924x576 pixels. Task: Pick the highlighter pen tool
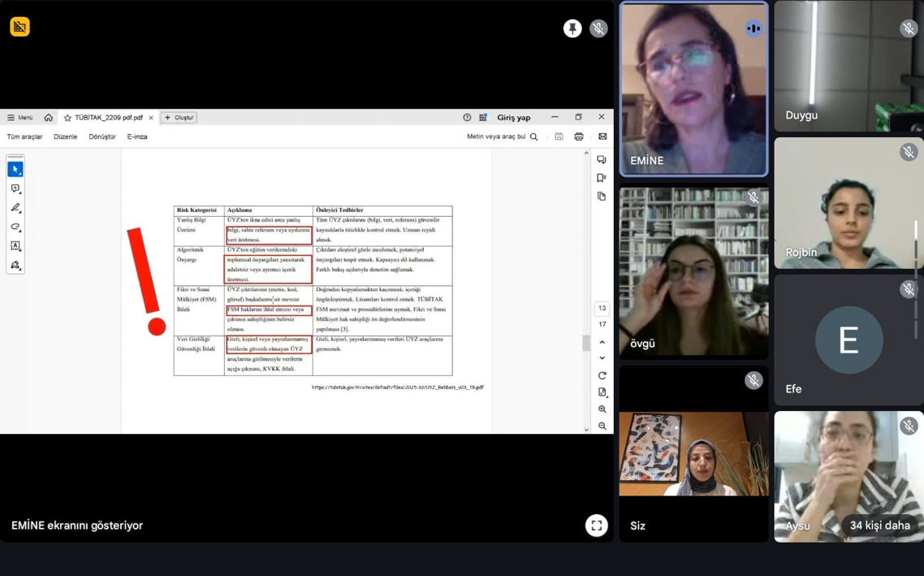(15, 208)
